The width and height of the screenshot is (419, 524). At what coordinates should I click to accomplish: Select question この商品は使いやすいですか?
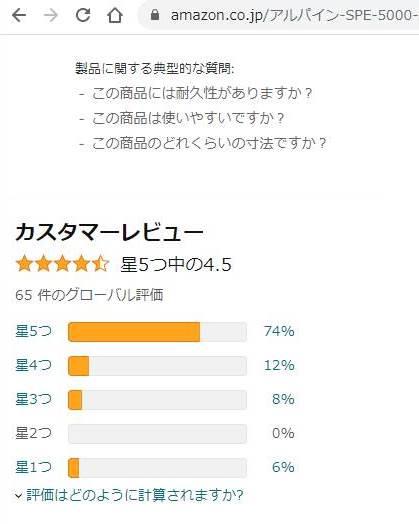pyautogui.click(x=188, y=118)
